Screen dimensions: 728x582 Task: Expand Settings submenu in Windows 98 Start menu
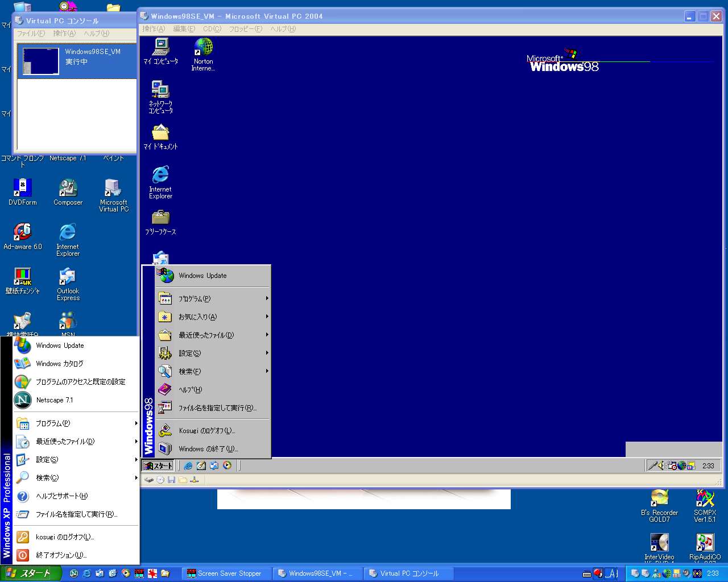pos(213,353)
